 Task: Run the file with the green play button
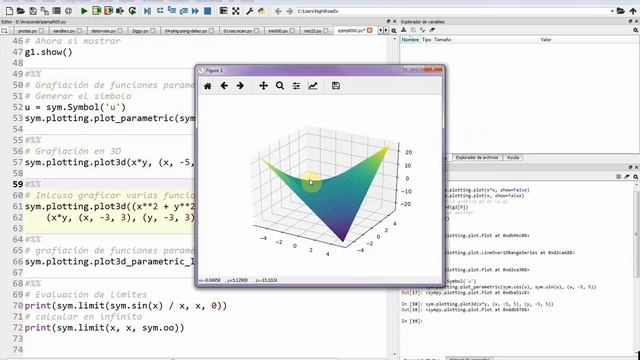click(84, 11)
